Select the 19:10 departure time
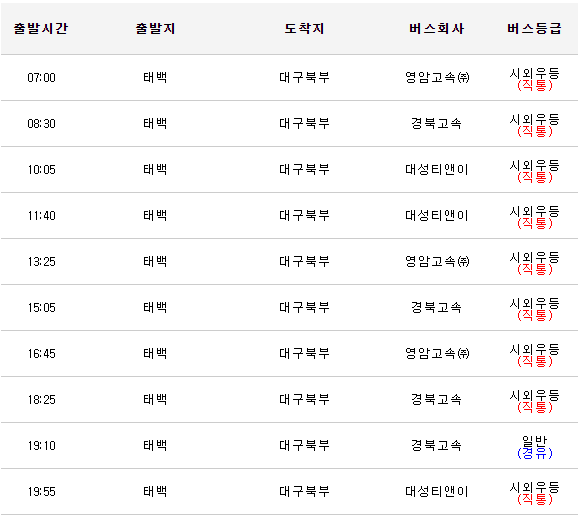Image resolution: width=578 pixels, height=517 pixels. pyautogui.click(x=42, y=446)
